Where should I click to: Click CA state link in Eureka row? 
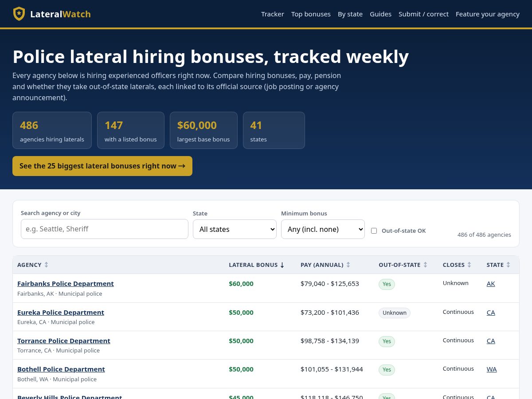pyautogui.click(x=491, y=312)
